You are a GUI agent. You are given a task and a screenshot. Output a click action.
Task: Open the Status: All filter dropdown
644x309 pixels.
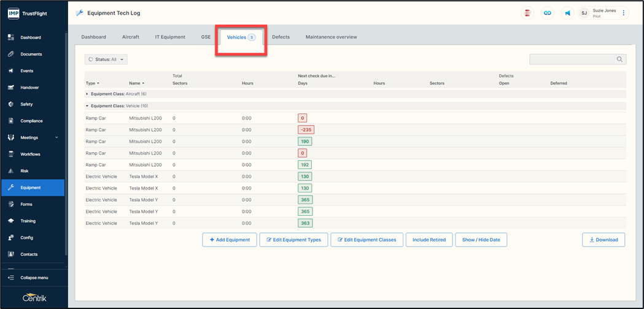coord(106,59)
